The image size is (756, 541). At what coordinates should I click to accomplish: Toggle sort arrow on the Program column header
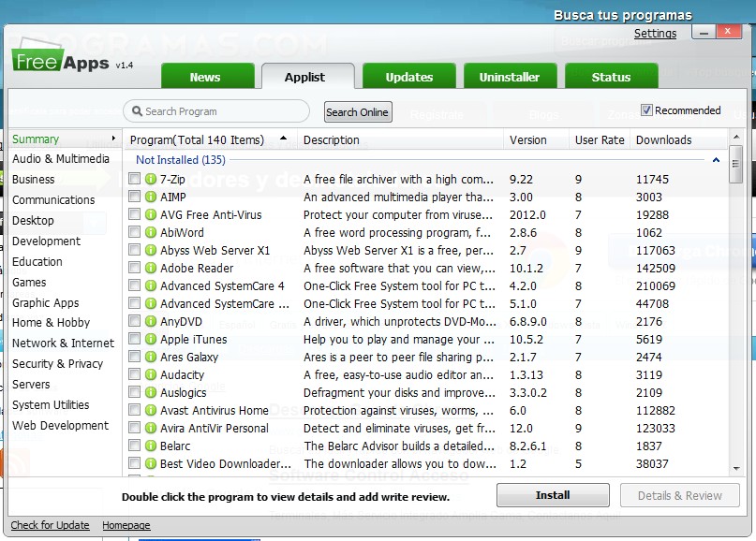[284, 139]
